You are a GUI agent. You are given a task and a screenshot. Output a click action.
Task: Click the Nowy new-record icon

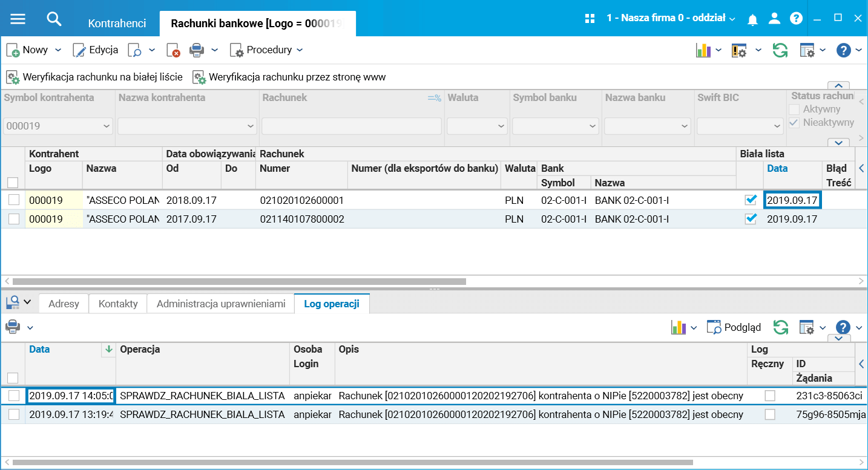(x=13, y=50)
